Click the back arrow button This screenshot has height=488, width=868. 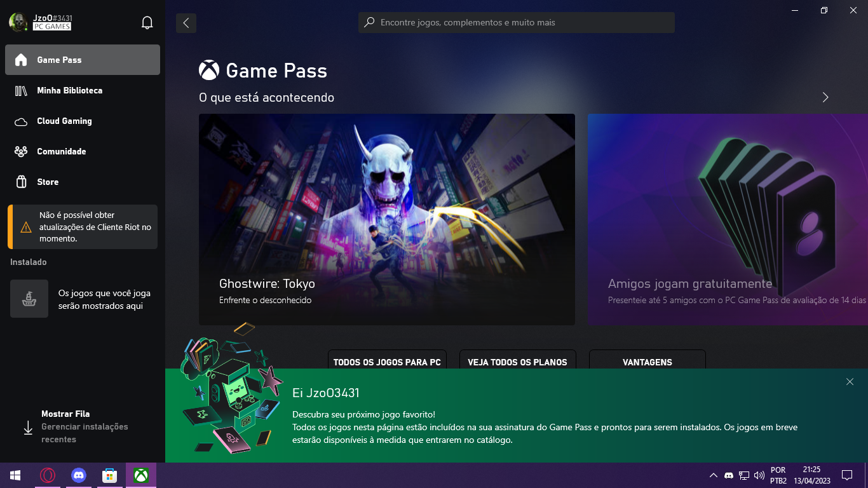pyautogui.click(x=186, y=23)
